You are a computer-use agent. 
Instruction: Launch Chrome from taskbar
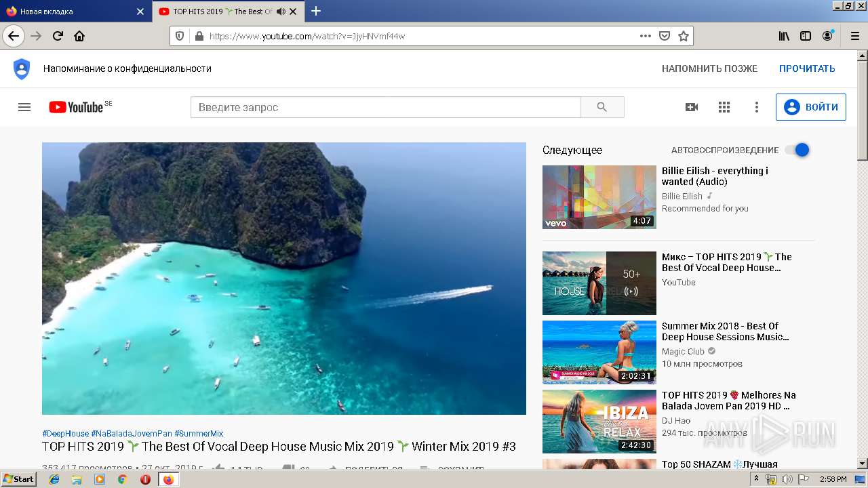[122, 479]
